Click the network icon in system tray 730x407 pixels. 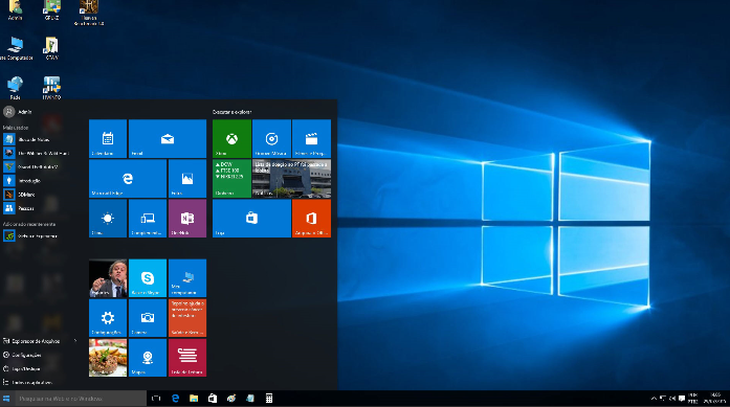663,399
